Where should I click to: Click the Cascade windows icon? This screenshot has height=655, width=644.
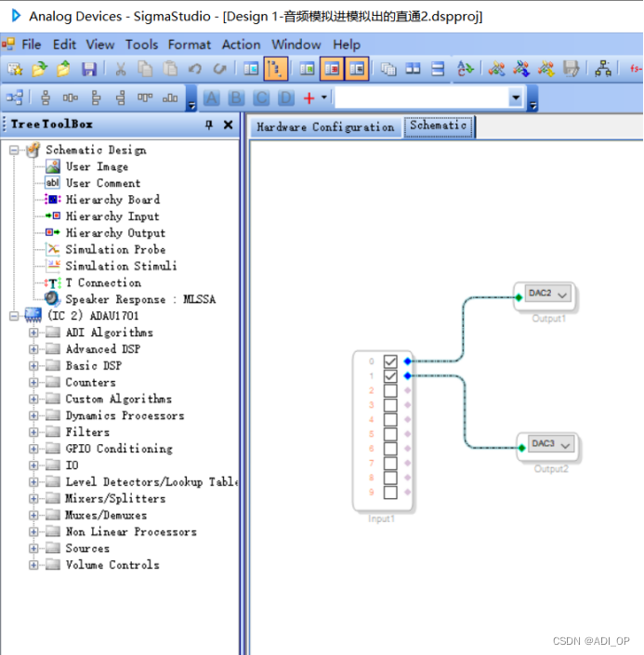coord(388,69)
